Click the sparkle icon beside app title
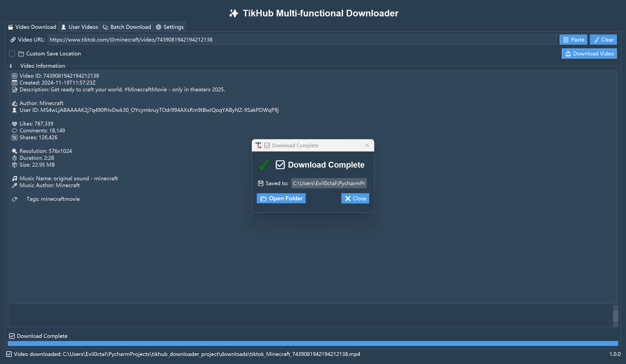This screenshot has height=364, width=626. coord(234,13)
